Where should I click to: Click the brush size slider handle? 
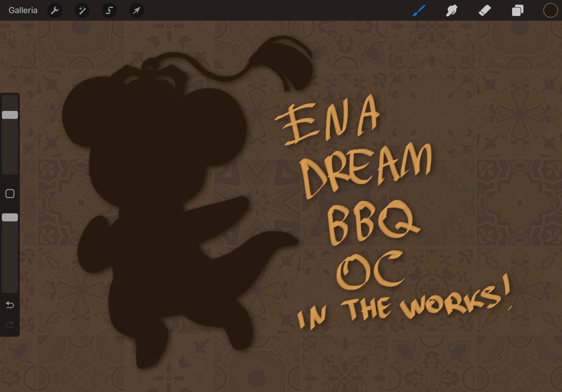(x=10, y=115)
